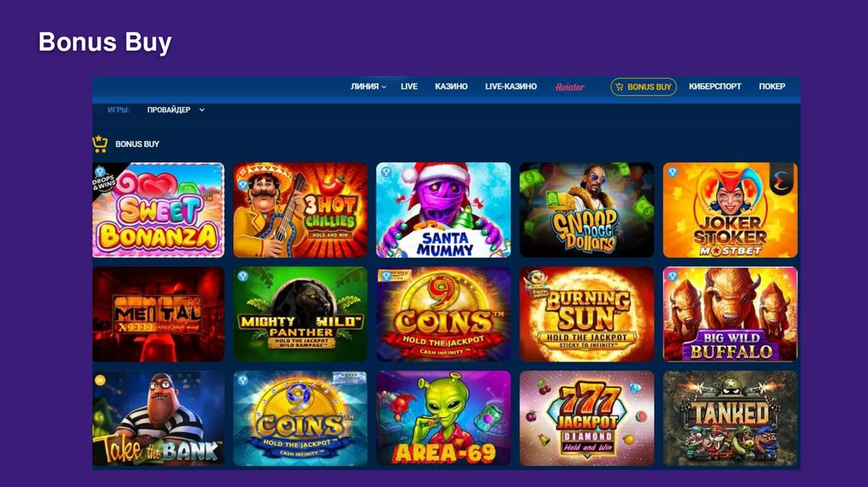Launch the Snoop Dogg Dollars game
The height and width of the screenshot is (487, 868).
pyautogui.click(x=587, y=210)
